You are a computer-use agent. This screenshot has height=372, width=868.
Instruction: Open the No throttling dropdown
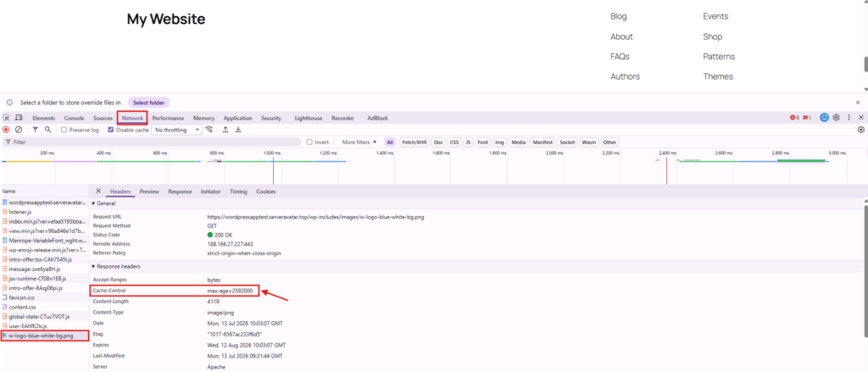pos(177,130)
